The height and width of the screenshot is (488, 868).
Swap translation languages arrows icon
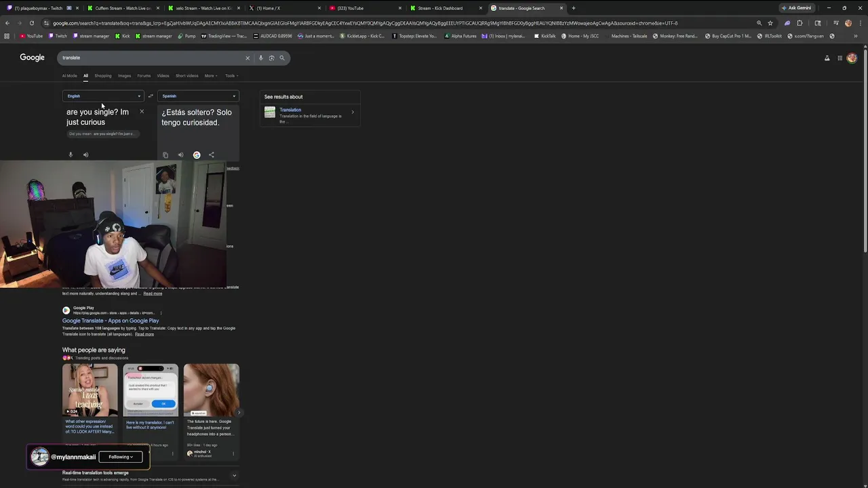tap(151, 96)
